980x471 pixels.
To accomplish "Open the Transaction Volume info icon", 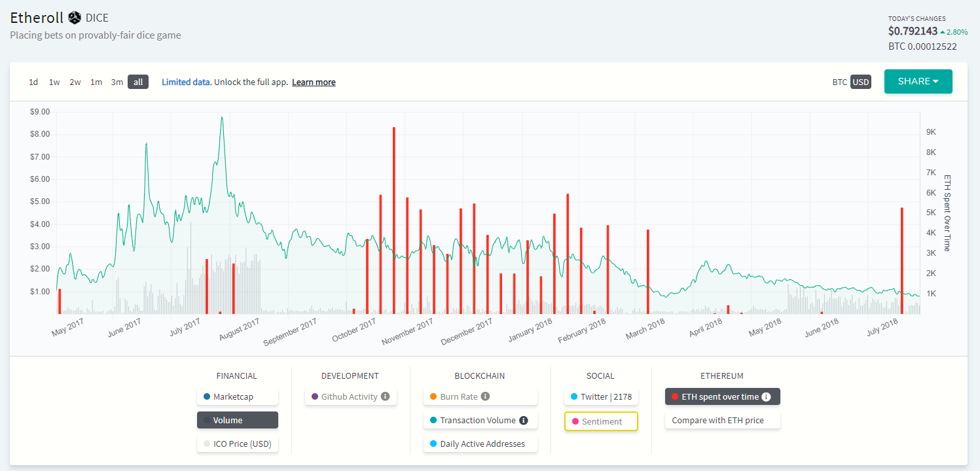I will [524, 421].
